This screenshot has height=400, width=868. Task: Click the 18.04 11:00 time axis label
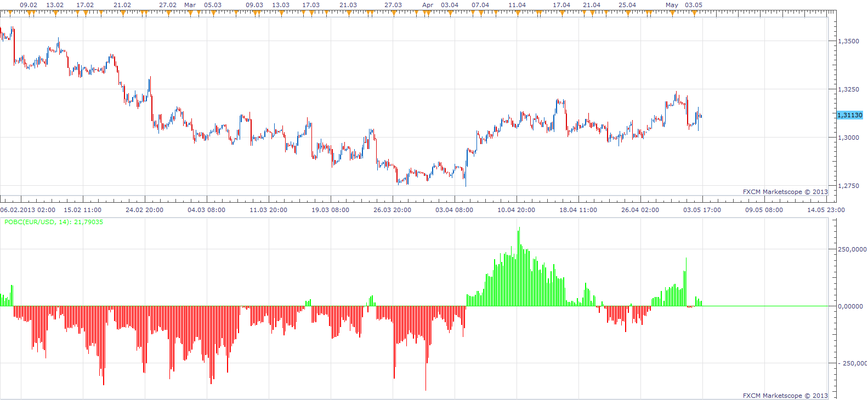pos(578,210)
